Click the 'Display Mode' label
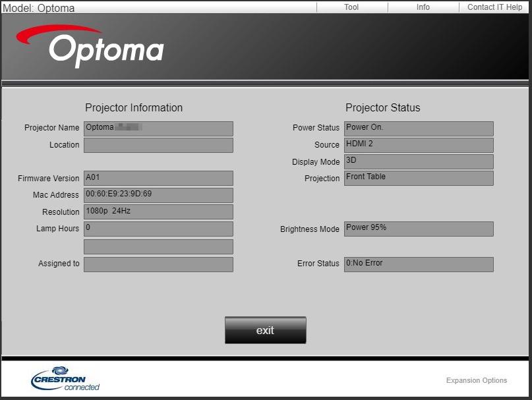Viewport: 532px width, 400px height. tap(316, 162)
